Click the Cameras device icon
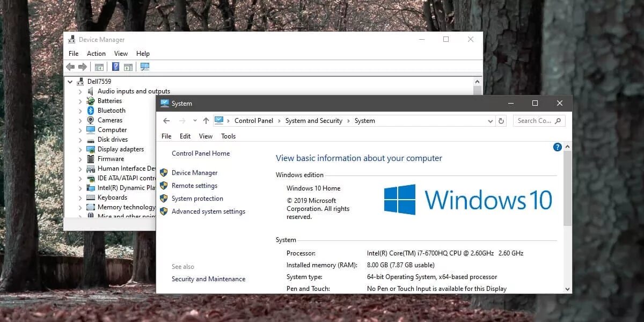Viewport: 644px width, 322px height. click(91, 120)
